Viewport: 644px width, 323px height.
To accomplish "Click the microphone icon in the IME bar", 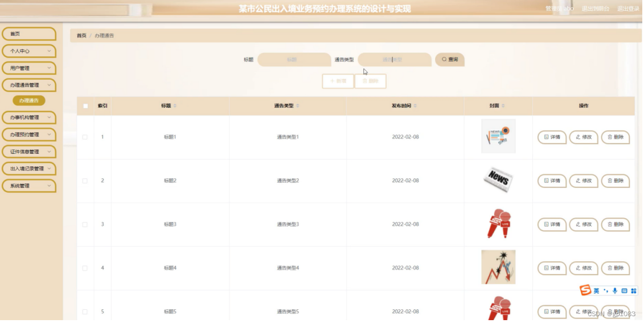I will [x=615, y=291].
